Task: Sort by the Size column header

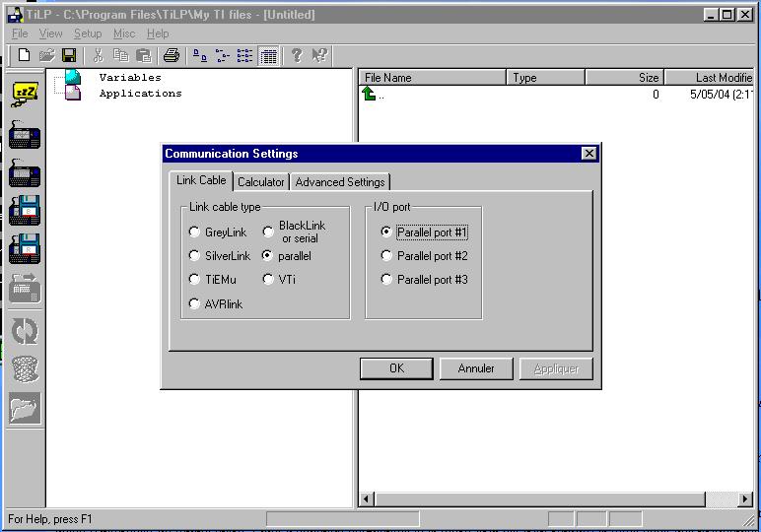Action: tap(625, 78)
